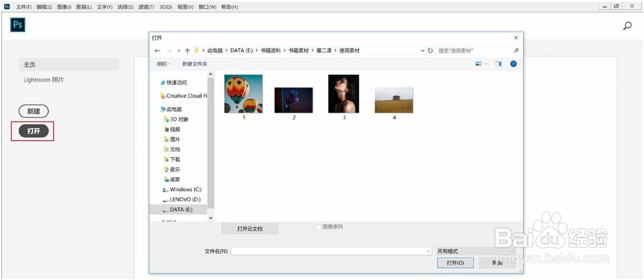Go back with the dialog's left arrow
The image size is (644, 280).
157,51
